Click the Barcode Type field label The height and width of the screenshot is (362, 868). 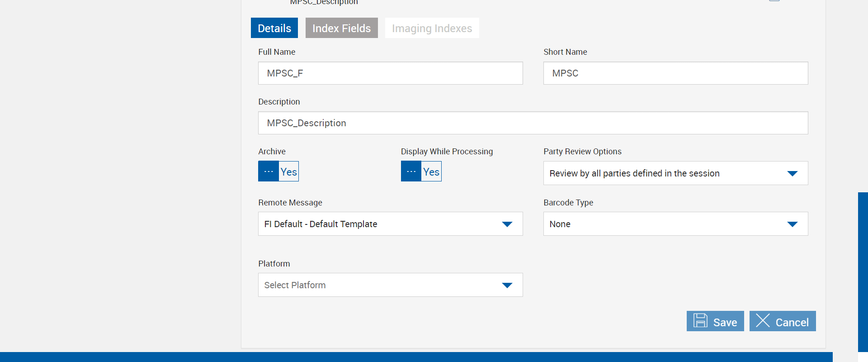(x=568, y=203)
